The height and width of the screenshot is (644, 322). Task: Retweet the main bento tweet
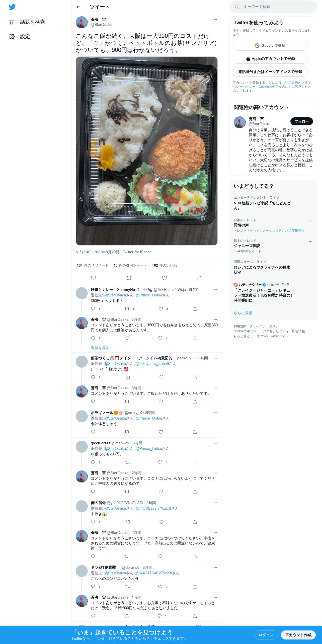[129, 278]
